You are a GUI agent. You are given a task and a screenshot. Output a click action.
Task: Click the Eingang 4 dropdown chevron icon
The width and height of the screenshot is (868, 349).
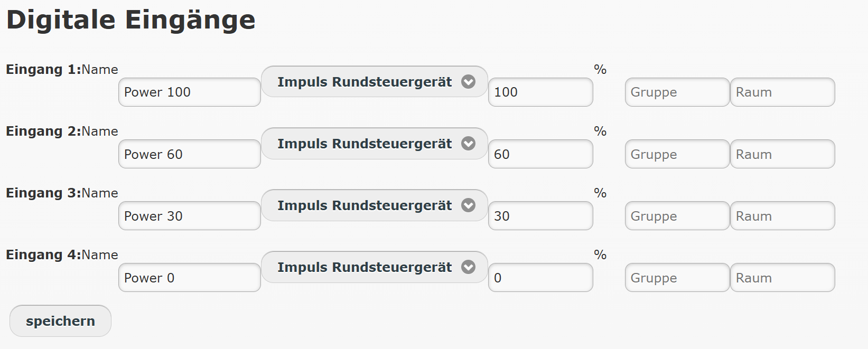tap(468, 267)
